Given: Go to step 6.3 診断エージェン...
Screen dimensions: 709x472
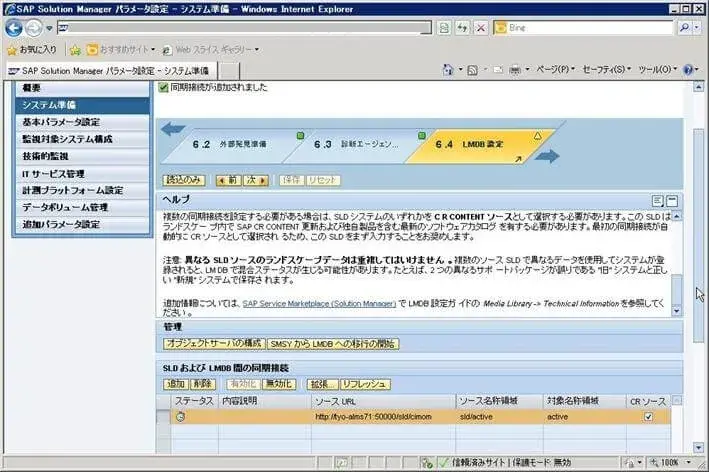Looking at the screenshot, I should (356, 145).
